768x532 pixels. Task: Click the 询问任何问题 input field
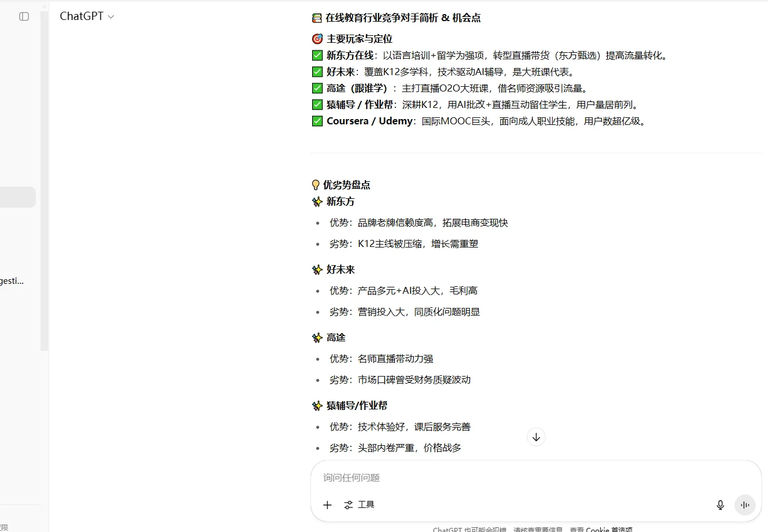point(469,477)
